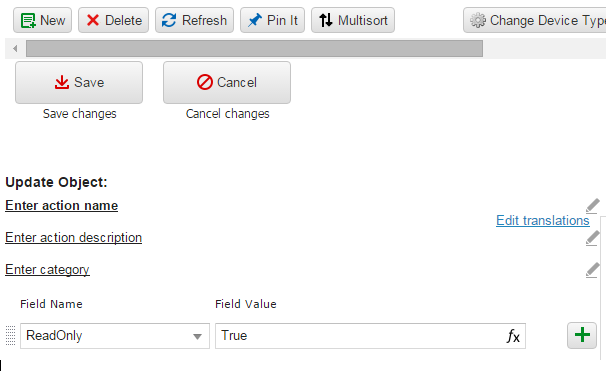This screenshot has width=606, height=371.
Task: Open the Multisort option
Action: click(353, 20)
